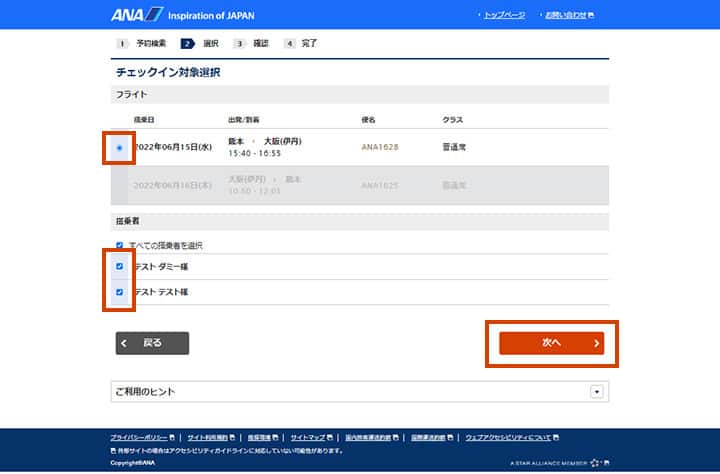Open the トップページ link
The width and height of the screenshot is (720, 474).
[504, 16]
